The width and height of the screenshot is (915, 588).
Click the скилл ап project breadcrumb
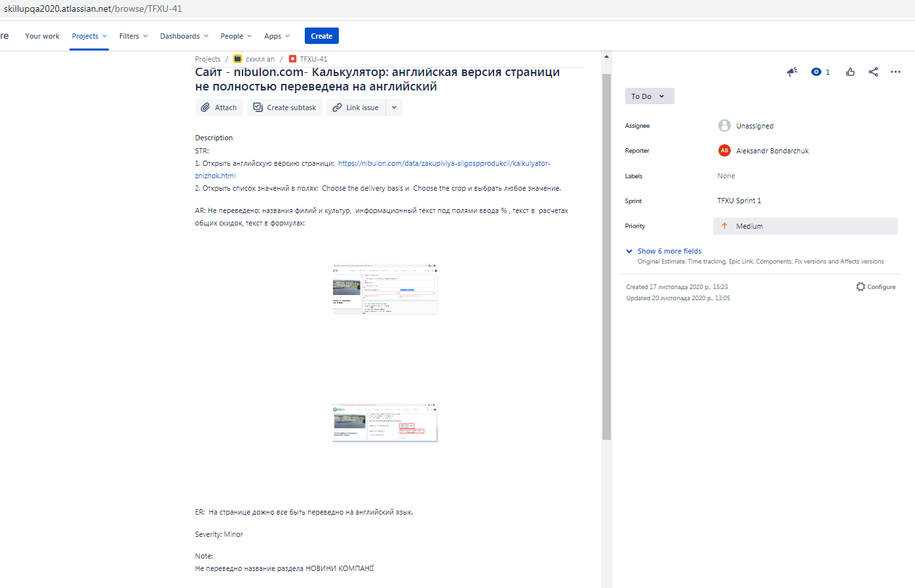point(260,59)
